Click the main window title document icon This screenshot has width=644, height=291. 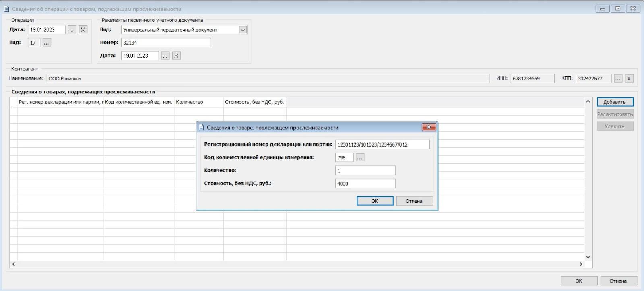(x=6, y=9)
